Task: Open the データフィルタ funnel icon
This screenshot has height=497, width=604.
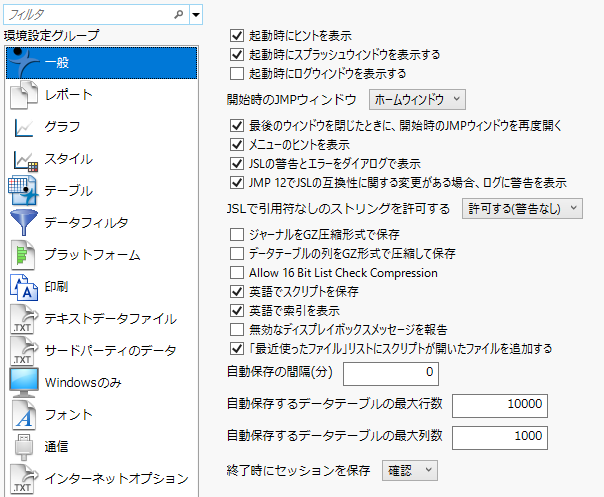Action: click(x=24, y=222)
